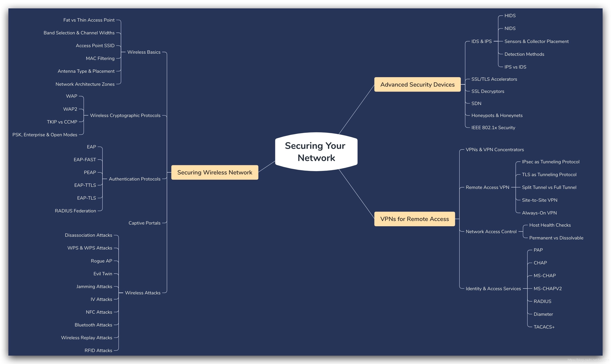Select the IDS & IPS sub-node
Image resolution: width=611 pixels, height=364 pixels.
click(x=481, y=41)
